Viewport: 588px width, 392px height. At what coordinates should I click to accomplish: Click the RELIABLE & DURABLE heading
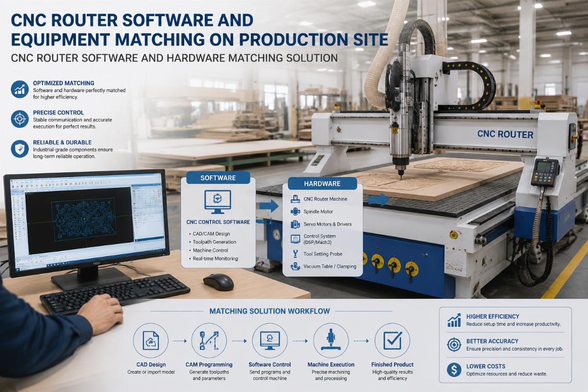pyautogui.click(x=63, y=142)
